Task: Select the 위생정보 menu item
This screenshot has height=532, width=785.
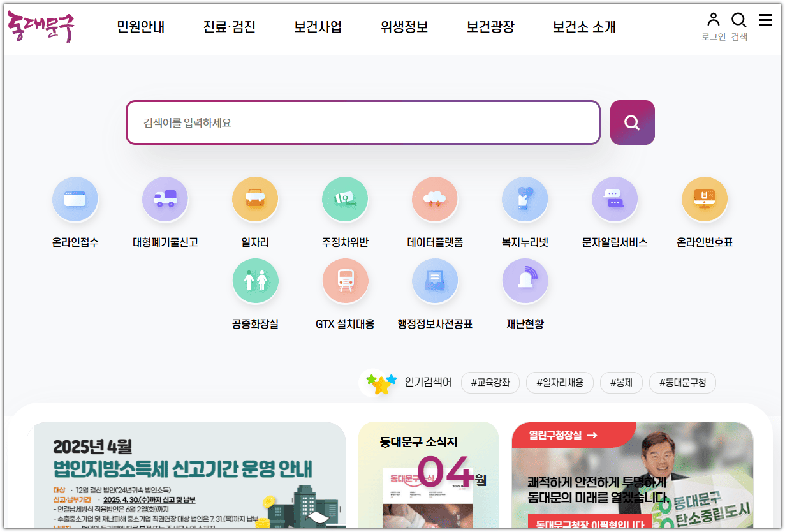Action: pos(403,27)
